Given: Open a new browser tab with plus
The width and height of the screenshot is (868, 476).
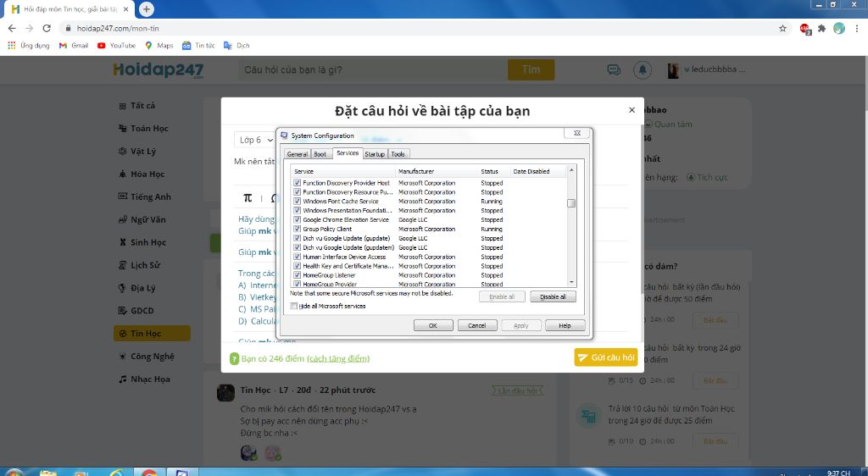Looking at the screenshot, I should [x=146, y=9].
